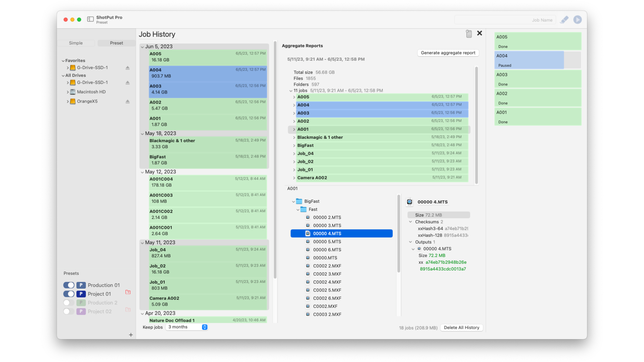Image resolution: width=644 pixels, height=362 pixels.
Task: Open the Keep jobs 3 months dropdown
Action: [187, 327]
